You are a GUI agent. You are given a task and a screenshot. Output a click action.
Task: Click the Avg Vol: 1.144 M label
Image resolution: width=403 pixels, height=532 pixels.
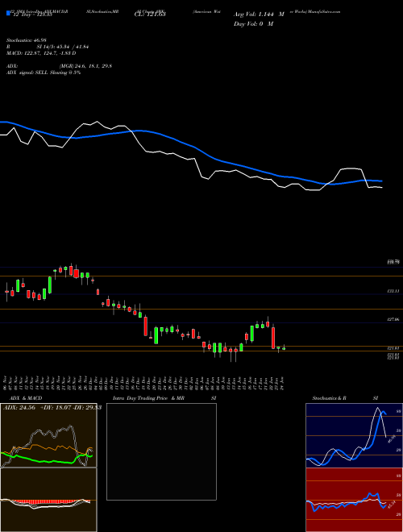tap(259, 15)
